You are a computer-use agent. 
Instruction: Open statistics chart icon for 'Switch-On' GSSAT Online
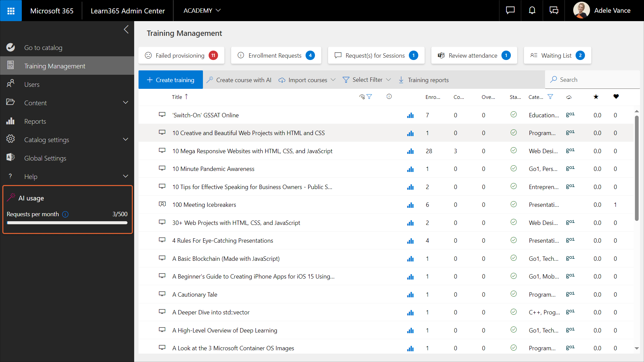click(x=410, y=115)
